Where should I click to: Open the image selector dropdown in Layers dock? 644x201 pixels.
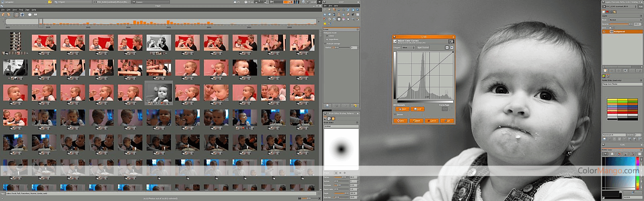[x=619, y=6]
